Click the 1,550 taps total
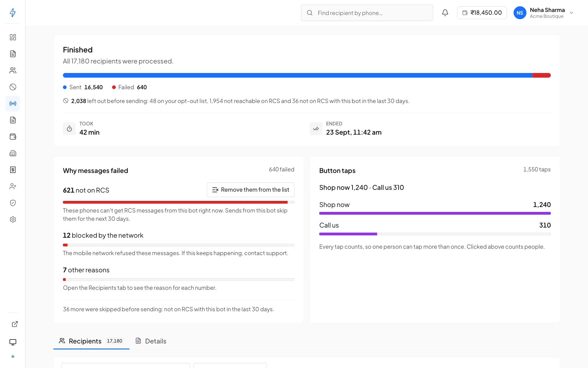This screenshot has width=588, height=368. 537,170
